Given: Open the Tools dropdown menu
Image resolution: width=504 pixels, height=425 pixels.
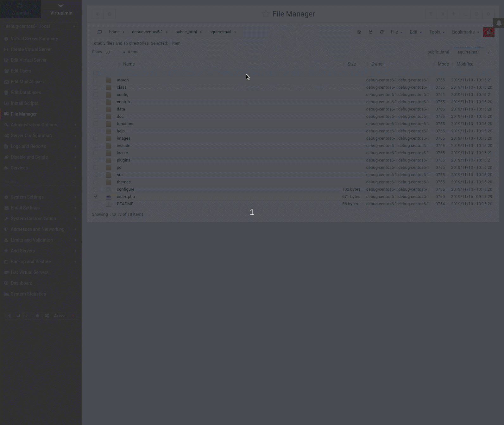Looking at the screenshot, I should pyautogui.click(x=437, y=32).
